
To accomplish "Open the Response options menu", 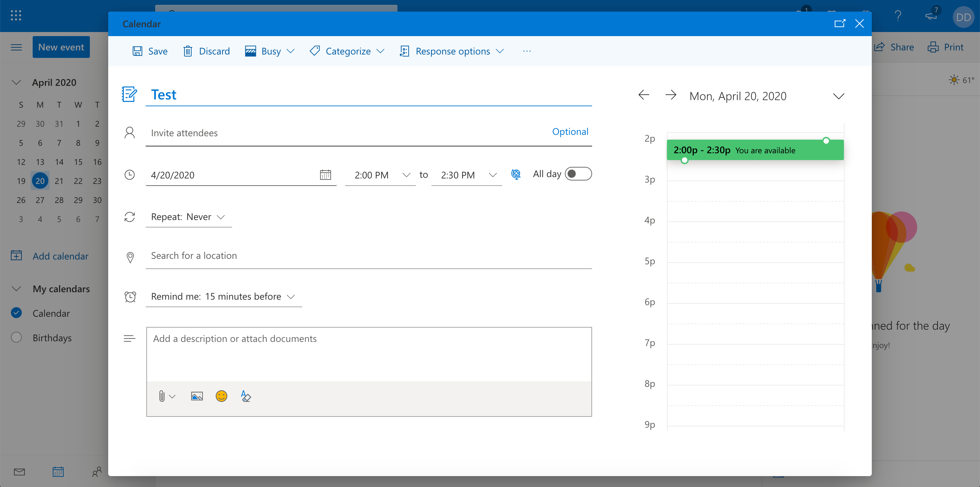I will pos(452,51).
